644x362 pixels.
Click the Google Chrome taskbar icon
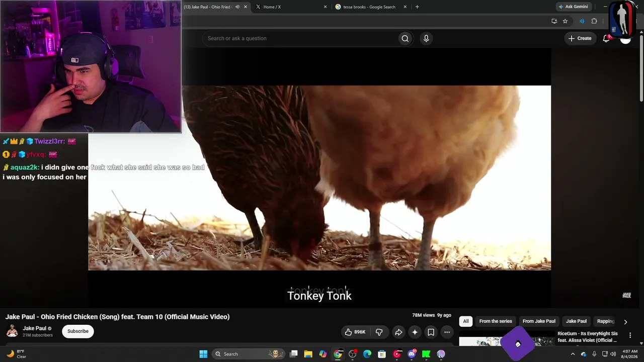(x=338, y=354)
